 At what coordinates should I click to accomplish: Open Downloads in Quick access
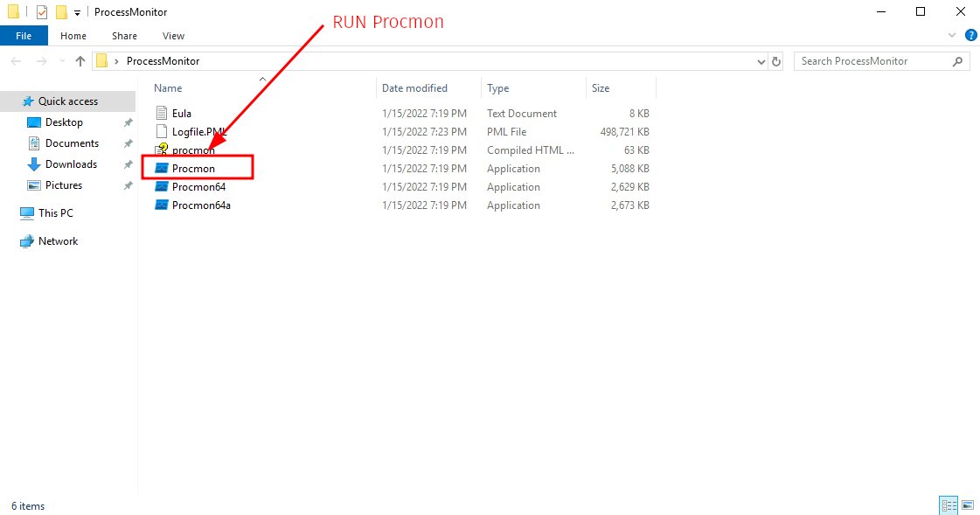pyautogui.click(x=71, y=164)
